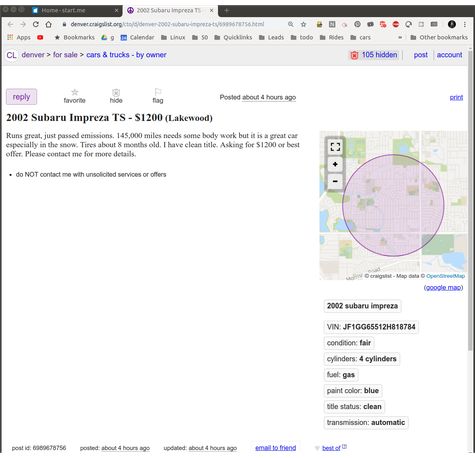Expand the 50 bookmarks folder
This screenshot has width=475, height=458.
point(200,37)
